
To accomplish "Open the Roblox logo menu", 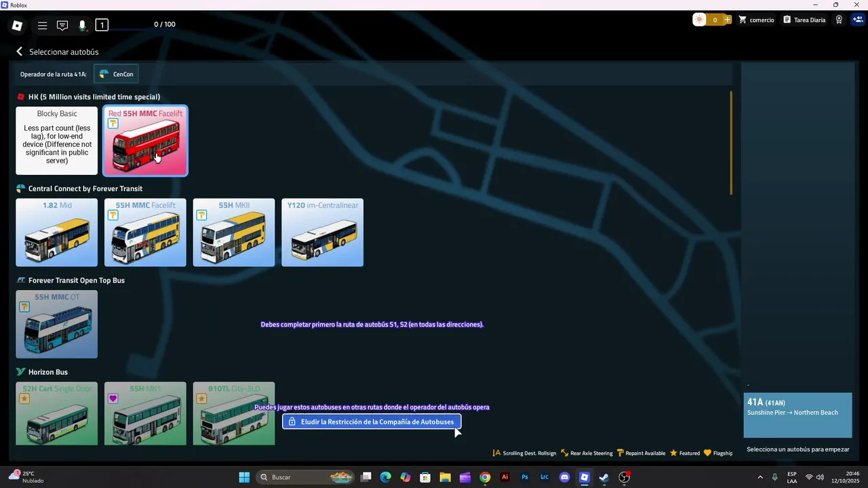I will [x=18, y=26].
